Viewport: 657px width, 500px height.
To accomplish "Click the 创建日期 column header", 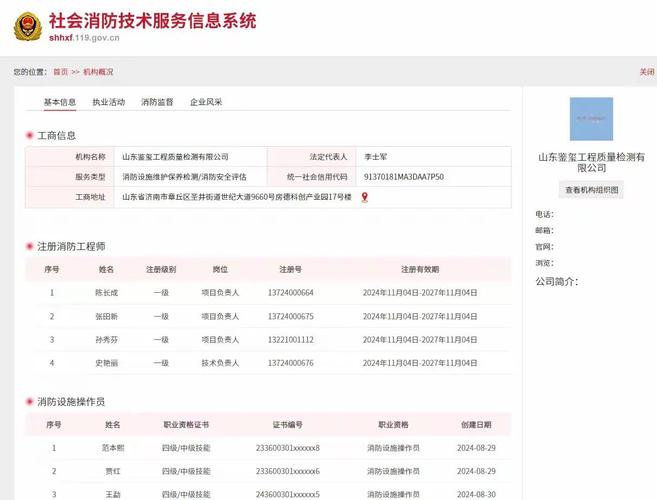I will (476, 425).
